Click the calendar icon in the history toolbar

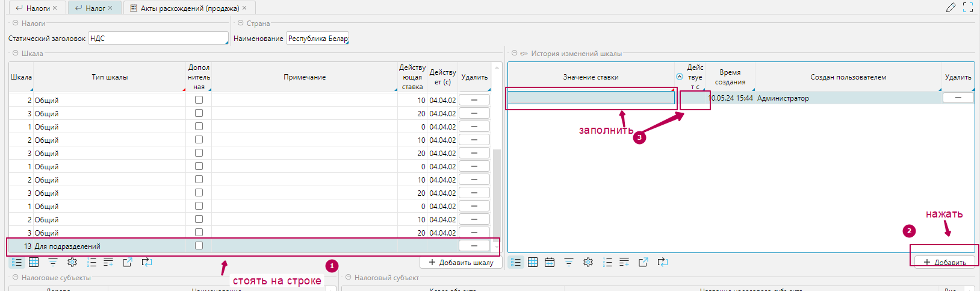click(550, 262)
